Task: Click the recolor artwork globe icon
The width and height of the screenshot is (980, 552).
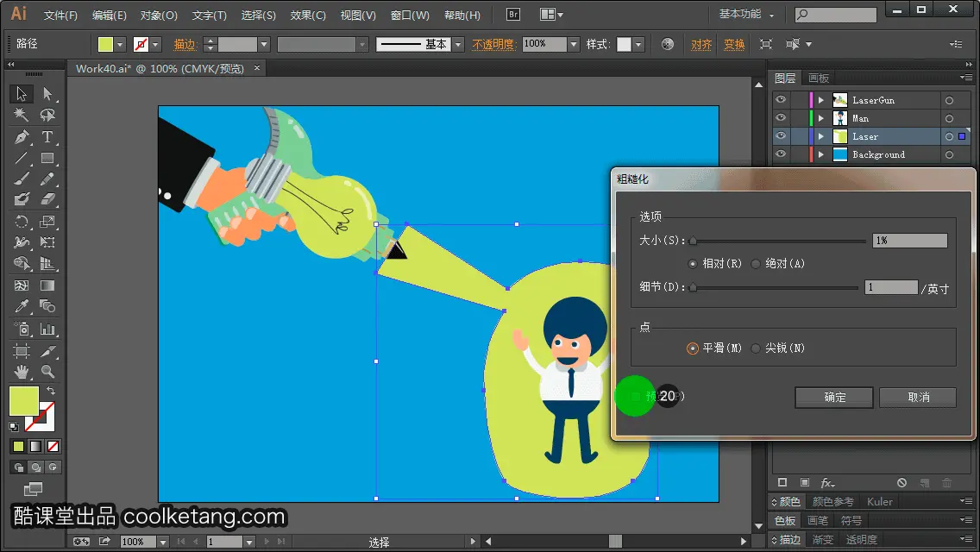Action: click(x=668, y=44)
